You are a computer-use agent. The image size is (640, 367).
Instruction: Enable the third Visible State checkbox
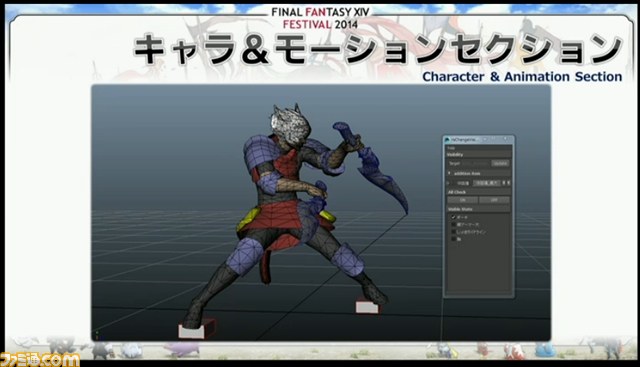click(x=453, y=232)
